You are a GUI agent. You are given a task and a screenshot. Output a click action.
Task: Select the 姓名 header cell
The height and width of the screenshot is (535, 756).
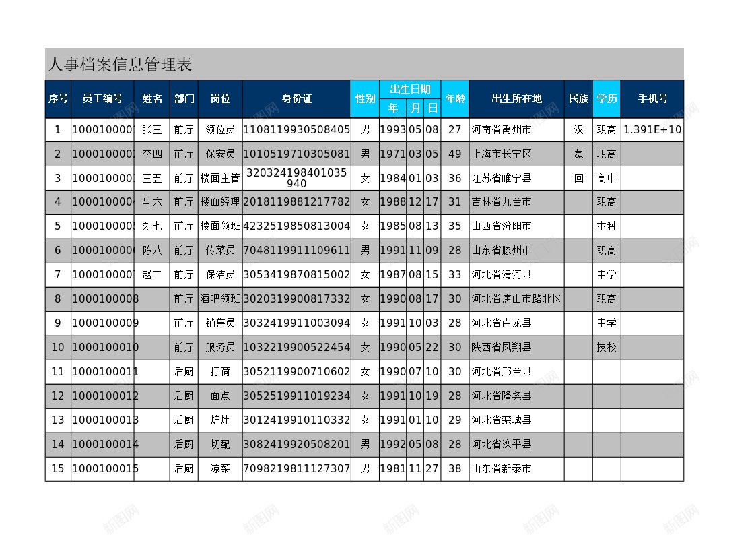[152, 98]
